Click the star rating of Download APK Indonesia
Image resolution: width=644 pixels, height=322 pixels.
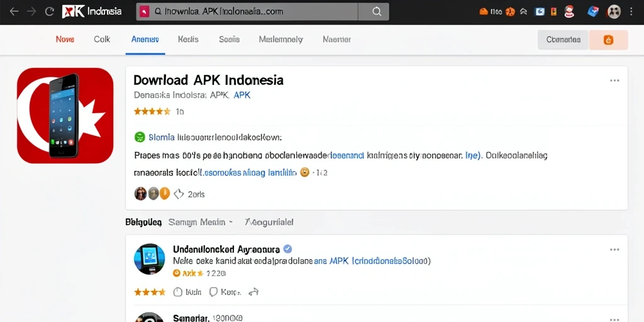[152, 111]
